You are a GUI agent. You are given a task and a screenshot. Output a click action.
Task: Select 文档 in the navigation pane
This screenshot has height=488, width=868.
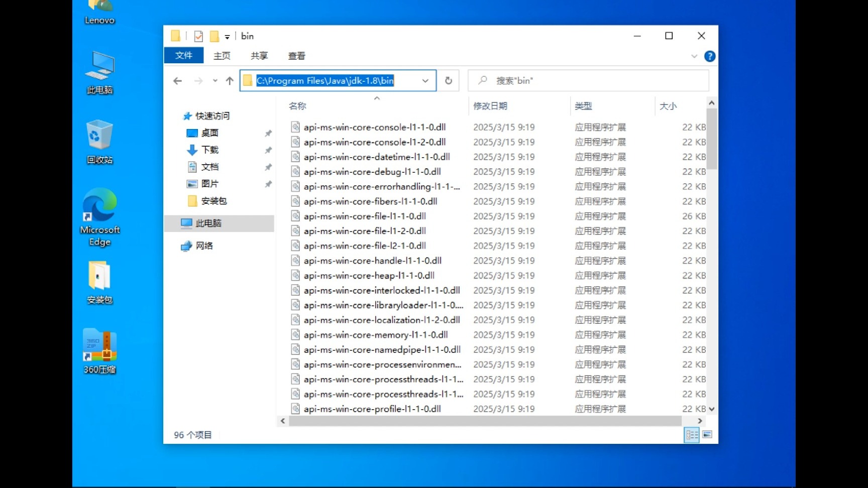[x=202, y=167]
